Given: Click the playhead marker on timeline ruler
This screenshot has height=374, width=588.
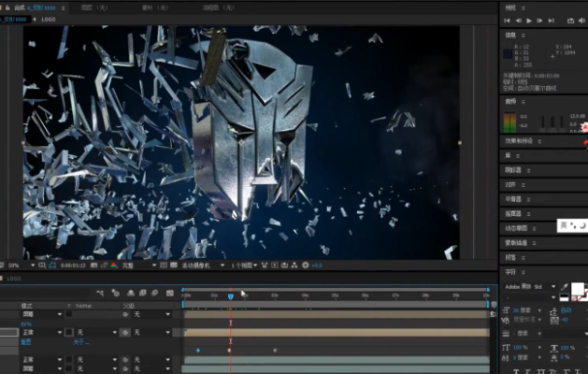Looking at the screenshot, I should coord(230,296).
